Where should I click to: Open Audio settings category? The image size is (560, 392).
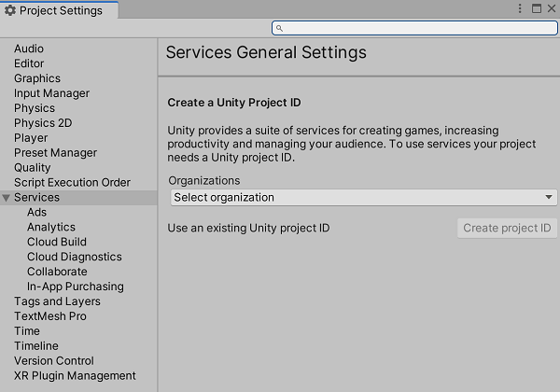click(x=29, y=49)
